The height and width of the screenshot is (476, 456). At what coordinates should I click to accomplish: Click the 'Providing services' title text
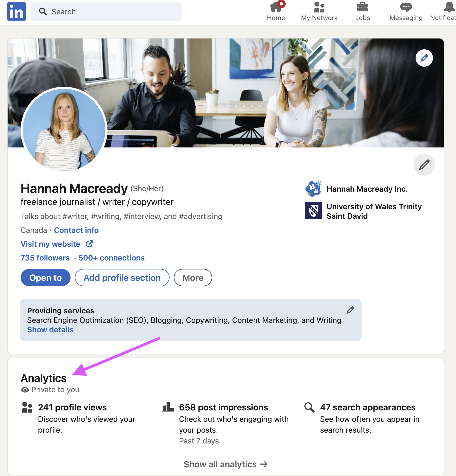pos(61,311)
